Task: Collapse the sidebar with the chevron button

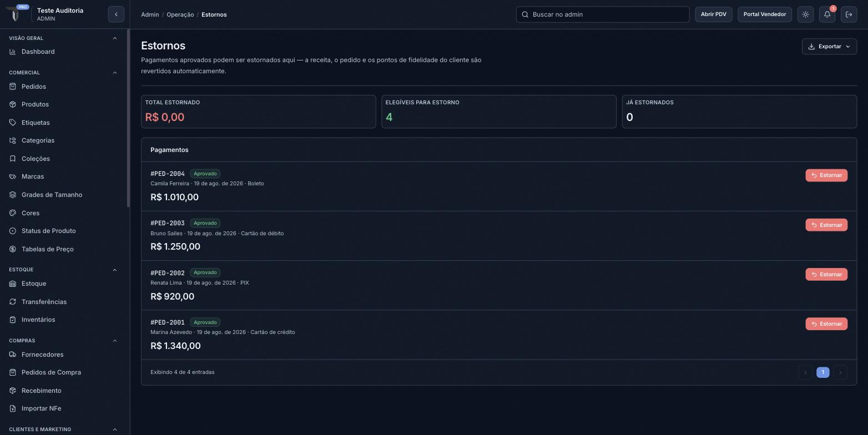Action: pyautogui.click(x=116, y=14)
